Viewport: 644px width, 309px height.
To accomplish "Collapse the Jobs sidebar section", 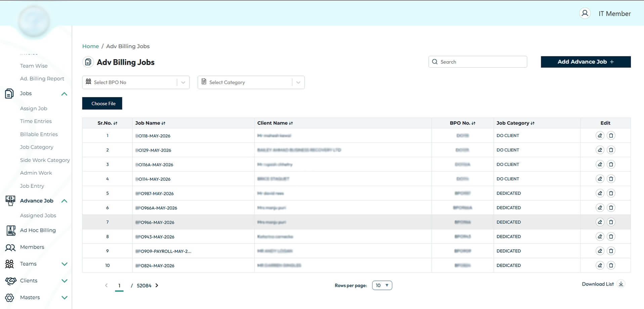I will click(65, 94).
